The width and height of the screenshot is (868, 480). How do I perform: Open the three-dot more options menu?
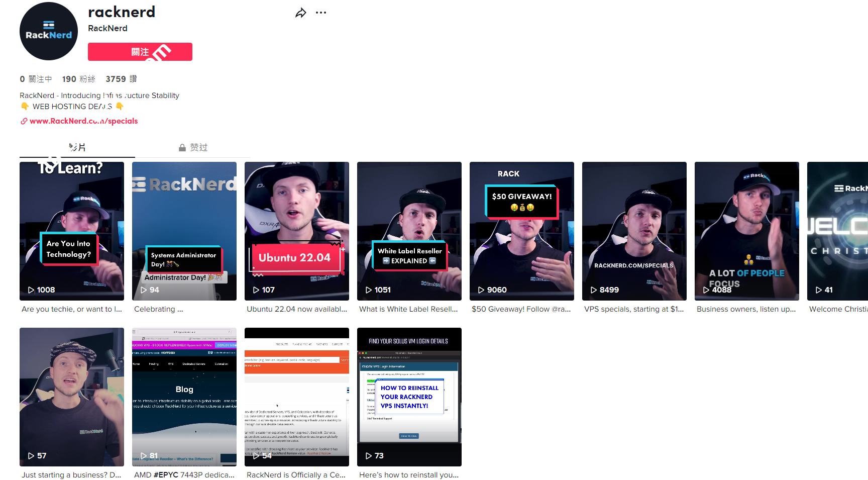click(x=321, y=13)
